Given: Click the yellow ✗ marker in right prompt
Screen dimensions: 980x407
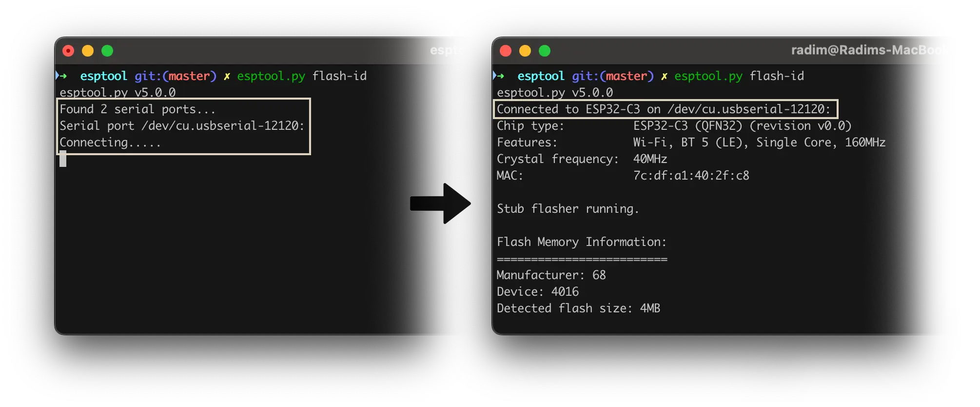Looking at the screenshot, I should click(x=664, y=77).
